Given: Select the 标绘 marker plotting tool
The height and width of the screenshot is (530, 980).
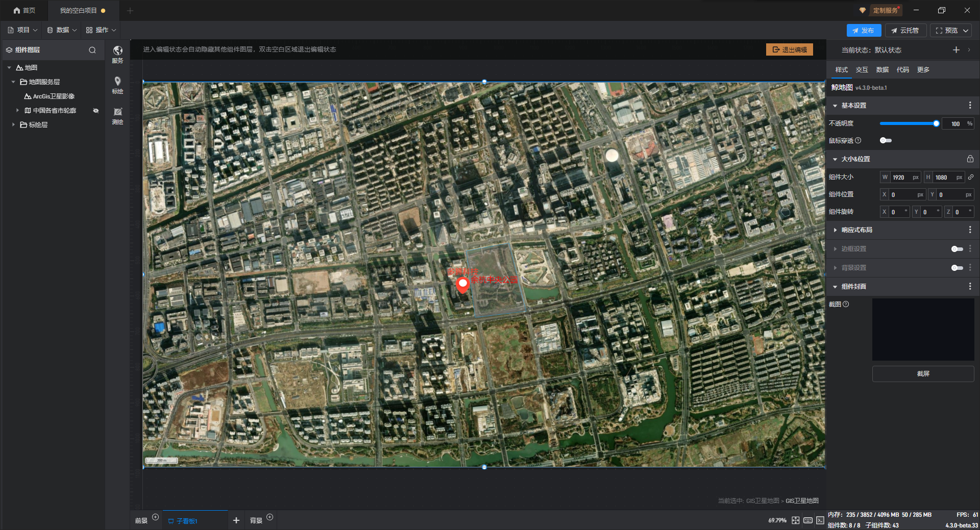Looking at the screenshot, I should click(117, 85).
